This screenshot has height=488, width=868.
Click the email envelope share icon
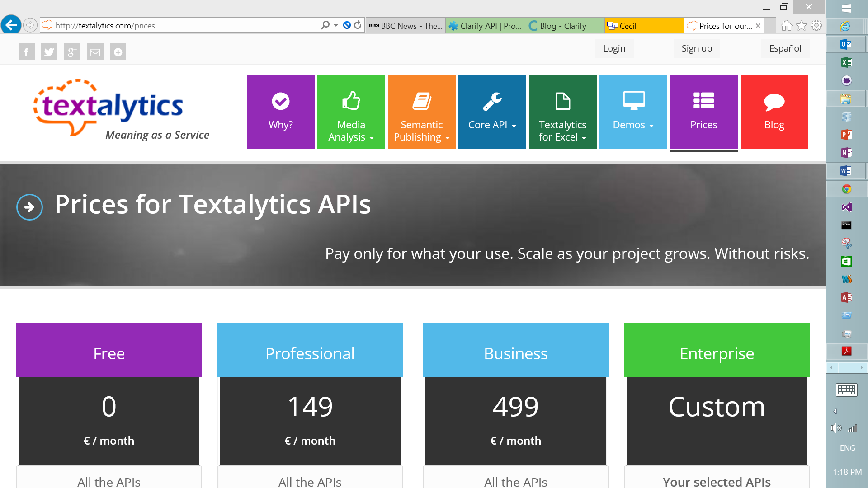95,52
